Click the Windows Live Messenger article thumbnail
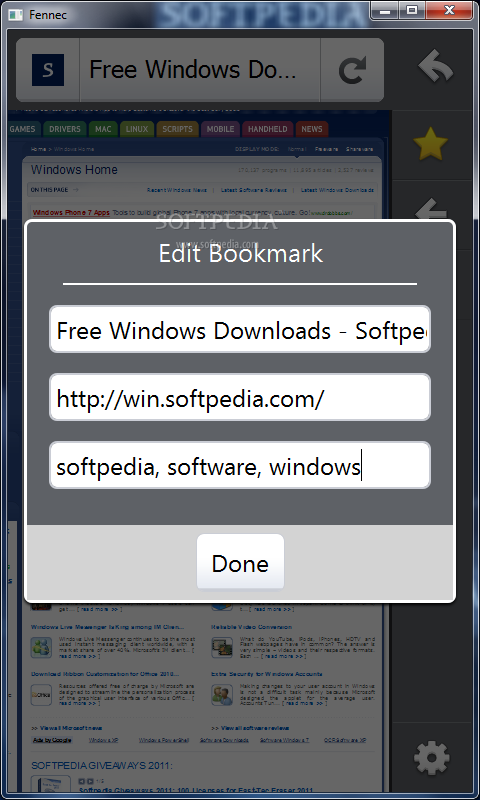Screen dimensions: 480x800 pyautogui.click(x=41, y=647)
